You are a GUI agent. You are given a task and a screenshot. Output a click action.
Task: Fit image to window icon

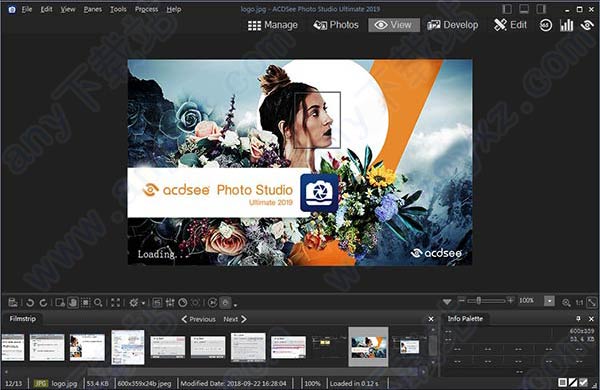(x=592, y=302)
